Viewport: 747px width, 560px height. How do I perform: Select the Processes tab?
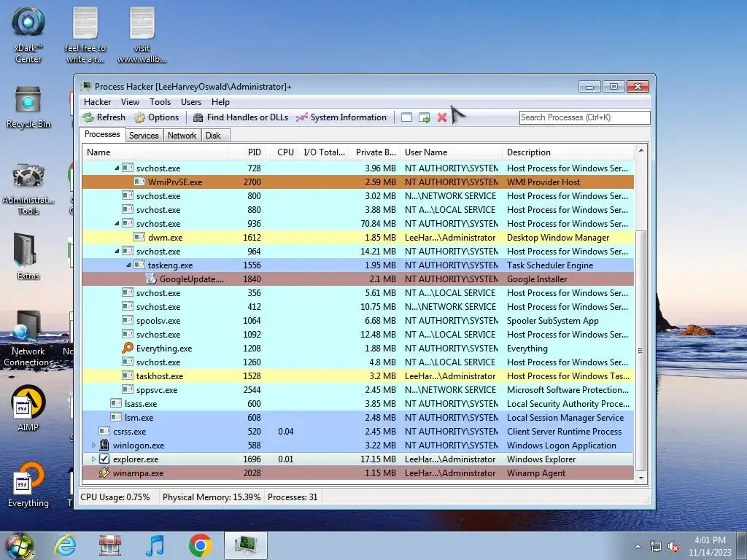coord(102,134)
